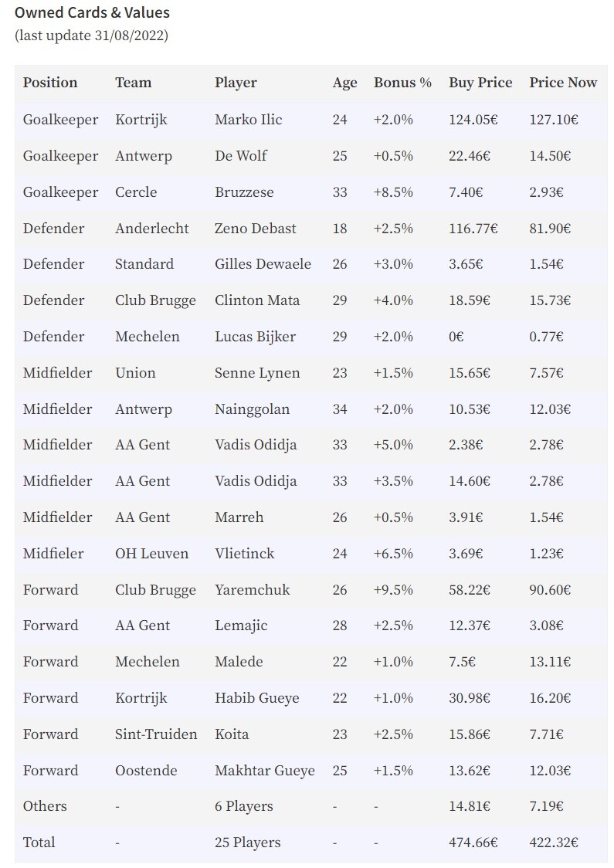Click the Position column header
The height and width of the screenshot is (868, 614).
[50, 83]
